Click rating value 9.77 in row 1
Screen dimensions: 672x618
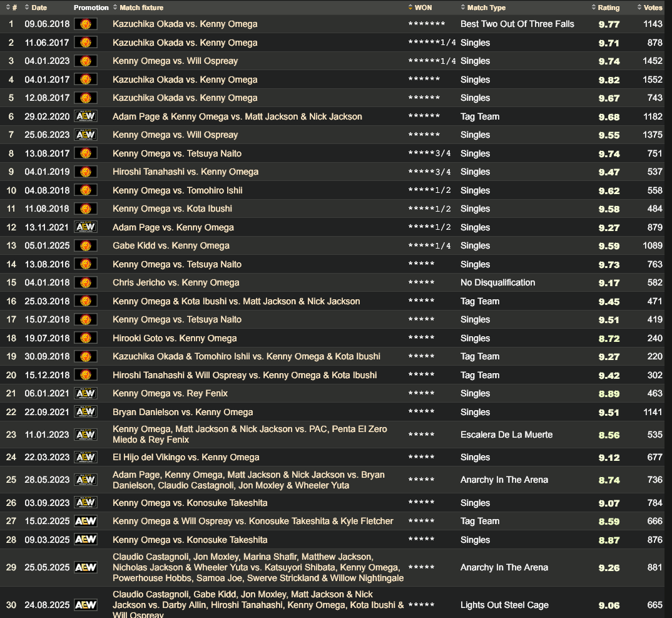pos(609,24)
